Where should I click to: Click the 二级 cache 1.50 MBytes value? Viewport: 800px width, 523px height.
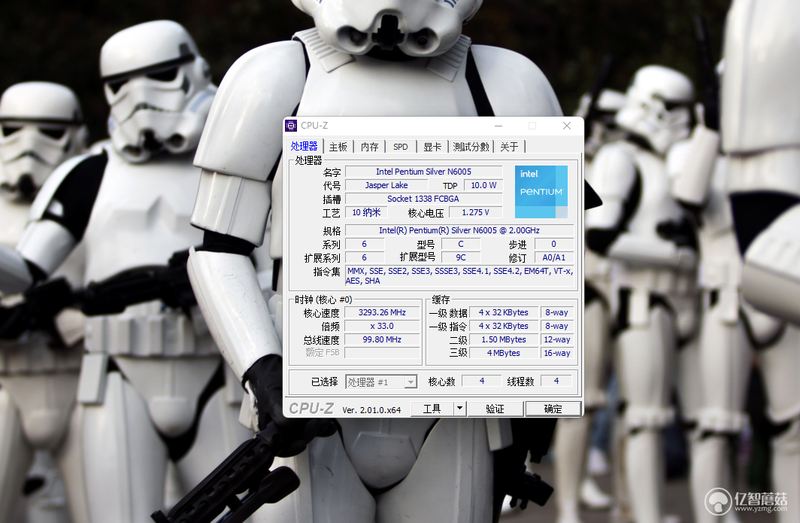click(x=504, y=339)
